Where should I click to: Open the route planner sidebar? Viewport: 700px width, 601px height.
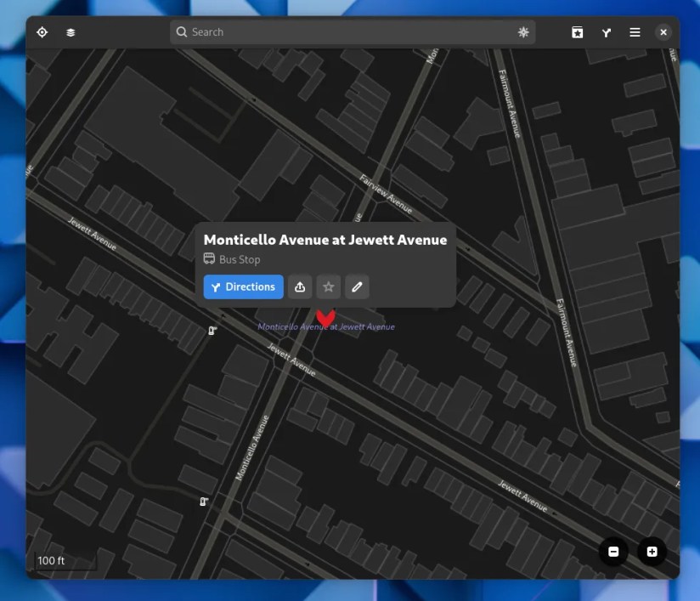(x=607, y=32)
